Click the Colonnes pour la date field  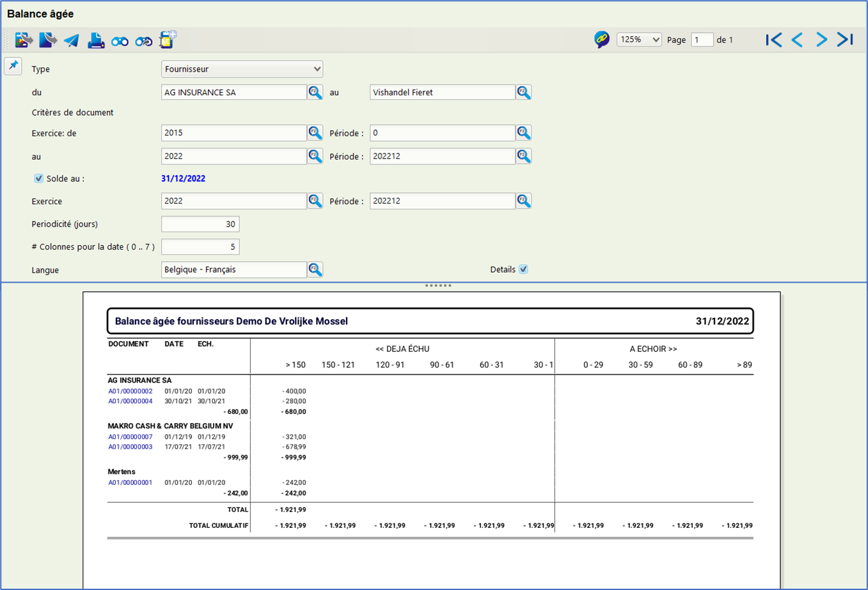click(200, 246)
